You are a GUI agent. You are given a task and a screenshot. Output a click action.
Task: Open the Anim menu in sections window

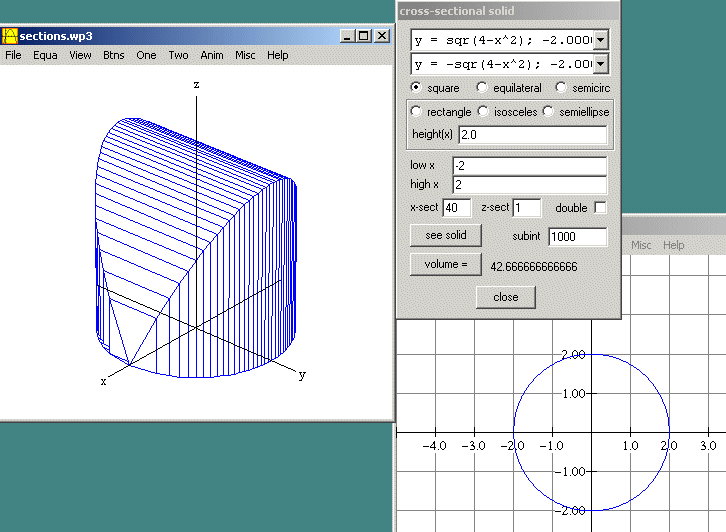click(x=211, y=55)
